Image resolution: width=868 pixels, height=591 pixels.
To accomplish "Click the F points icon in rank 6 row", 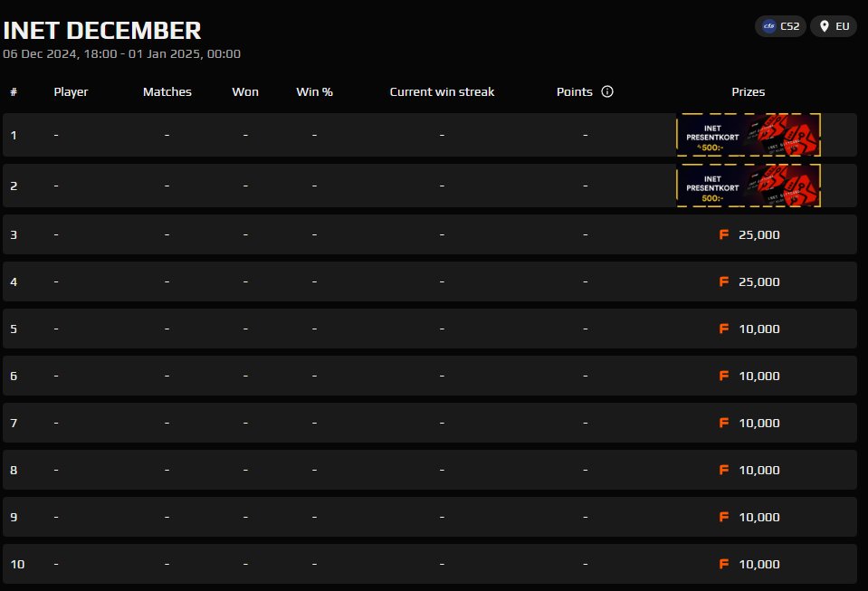I will (723, 376).
